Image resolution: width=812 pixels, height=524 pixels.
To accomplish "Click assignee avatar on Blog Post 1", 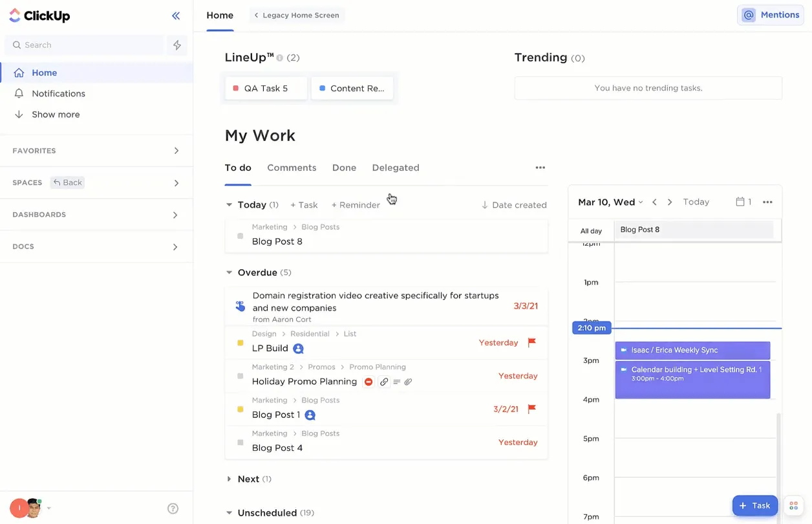I will 310,415.
